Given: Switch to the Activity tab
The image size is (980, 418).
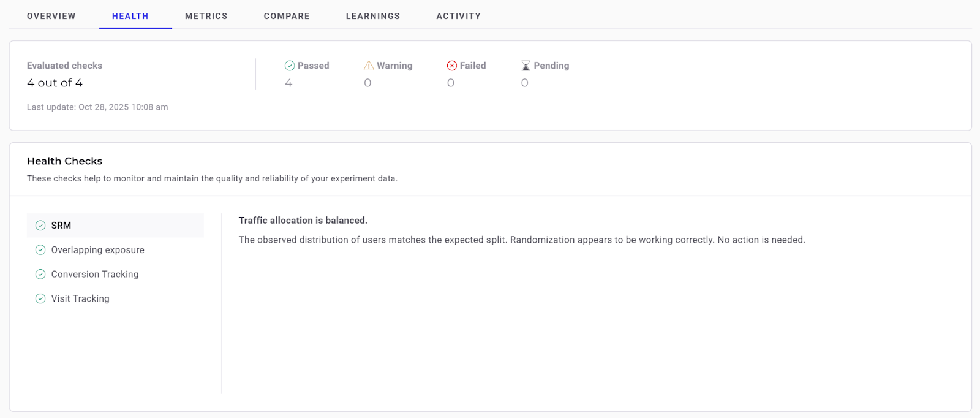Looking at the screenshot, I should [459, 16].
